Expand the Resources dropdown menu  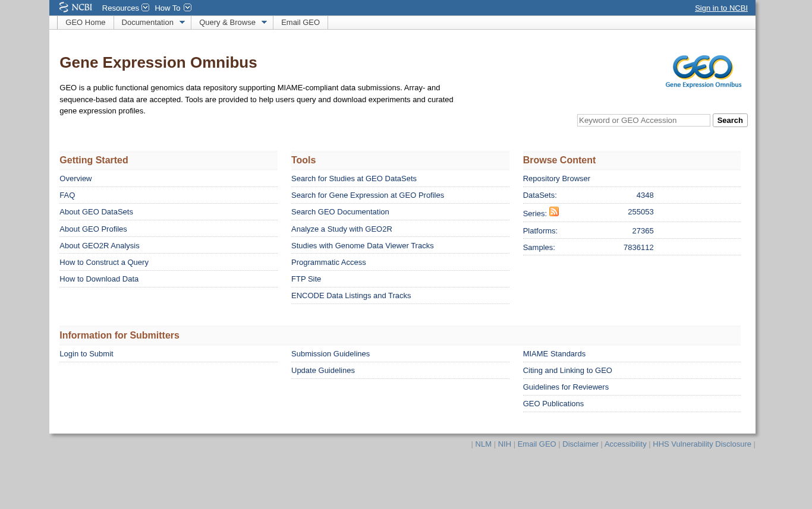pos(125,8)
